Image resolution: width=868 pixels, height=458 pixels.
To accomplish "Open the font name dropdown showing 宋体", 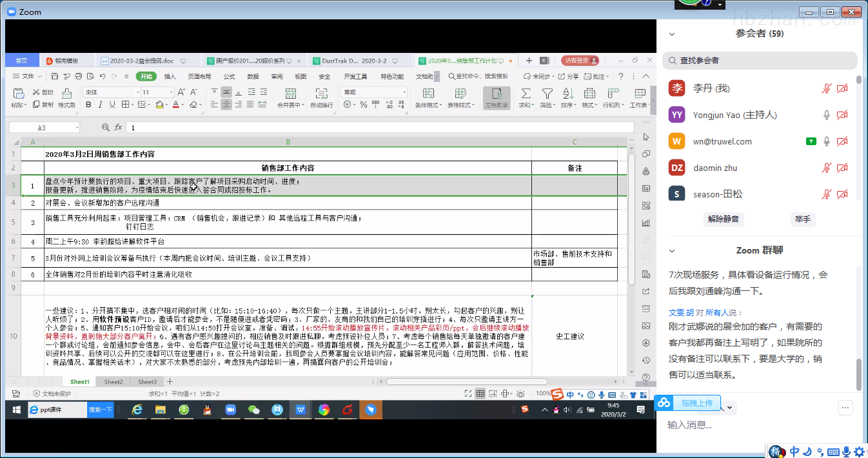I will [137, 92].
